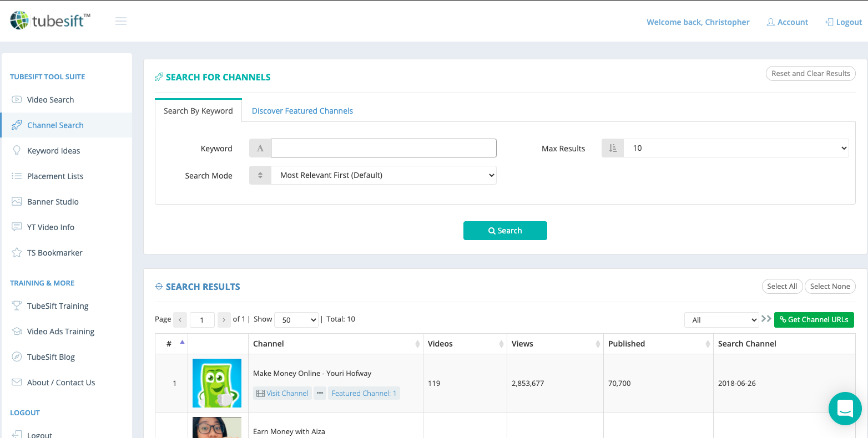
Task: Launch Banner Studio from the sidebar
Action: coord(53,201)
